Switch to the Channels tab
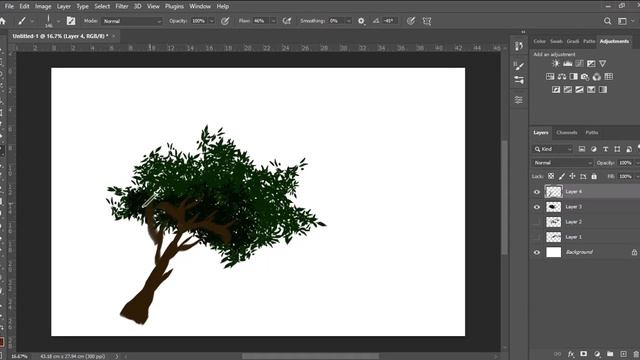Screen dimensions: 640x360 [567, 133]
